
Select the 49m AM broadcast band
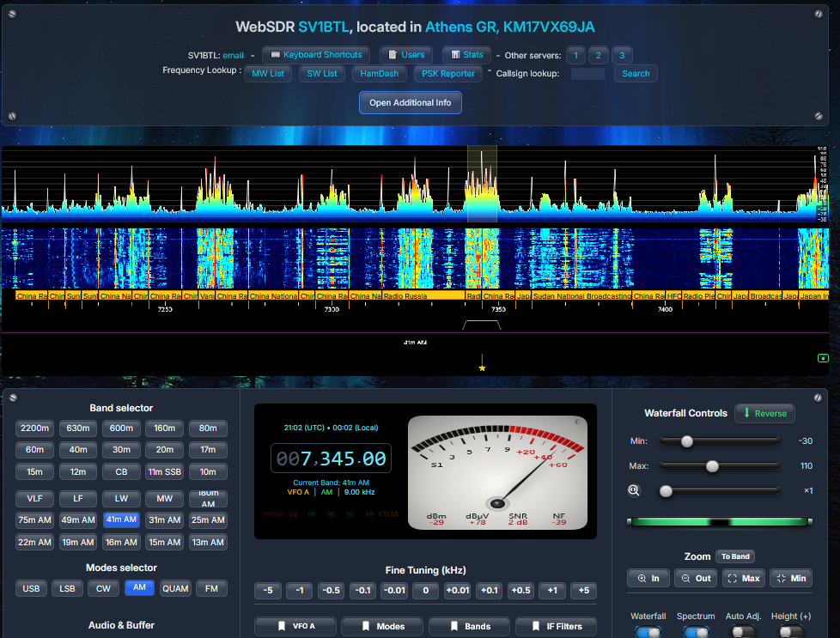pos(78,520)
